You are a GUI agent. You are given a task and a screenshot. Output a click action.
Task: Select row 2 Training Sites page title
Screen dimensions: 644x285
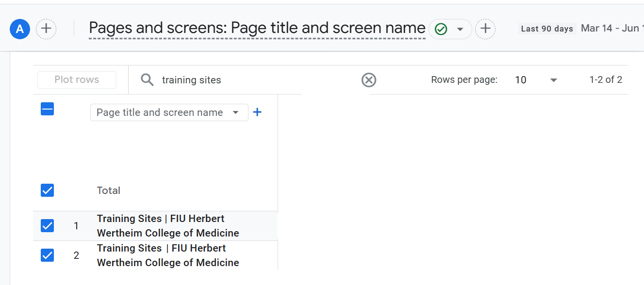(168, 255)
